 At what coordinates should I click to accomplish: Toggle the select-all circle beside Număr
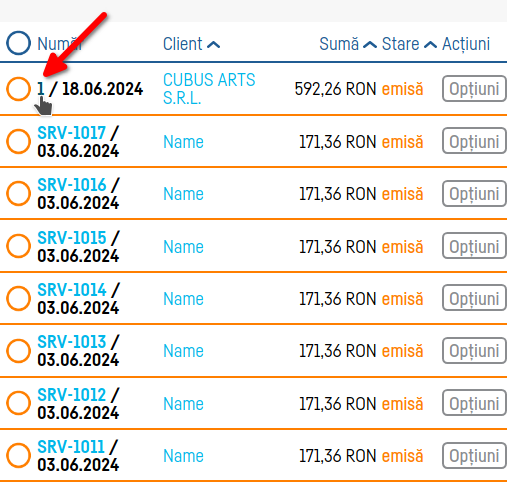[x=18, y=43]
